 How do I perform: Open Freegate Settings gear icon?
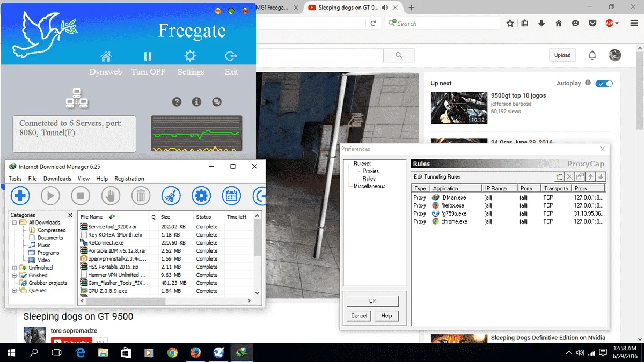190,56
